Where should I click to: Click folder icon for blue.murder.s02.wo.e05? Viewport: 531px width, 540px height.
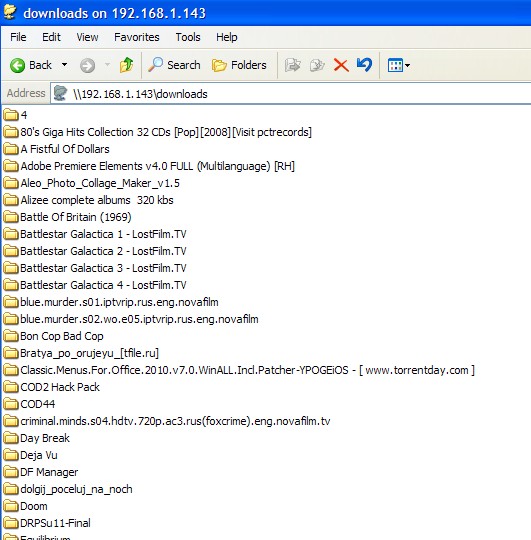(x=11, y=319)
